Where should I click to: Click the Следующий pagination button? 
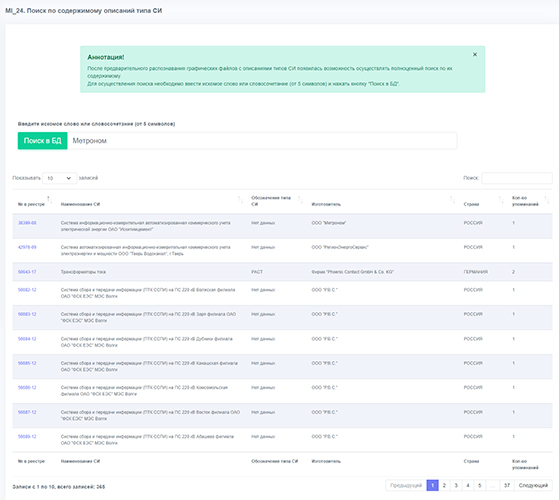pyautogui.click(x=533, y=485)
